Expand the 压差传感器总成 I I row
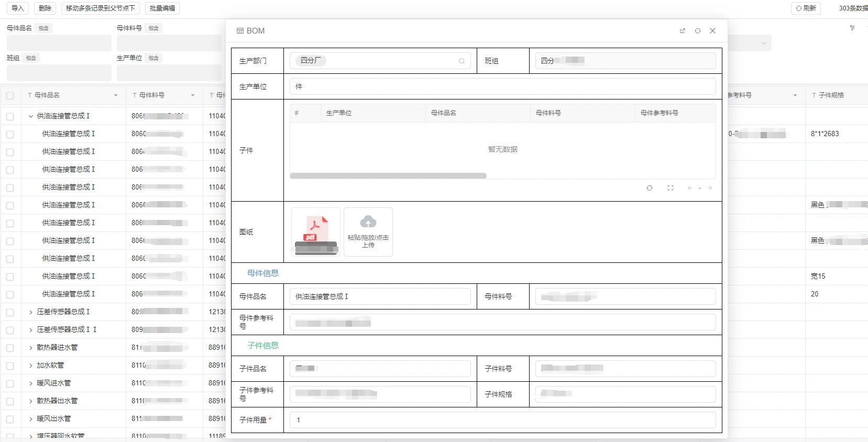The width and height of the screenshot is (868, 442). pos(30,330)
